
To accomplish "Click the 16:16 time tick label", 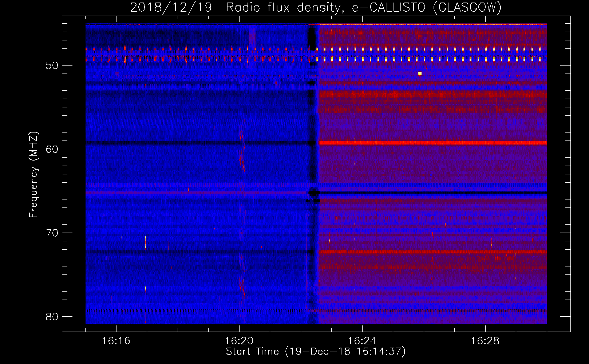I will 116,341.
